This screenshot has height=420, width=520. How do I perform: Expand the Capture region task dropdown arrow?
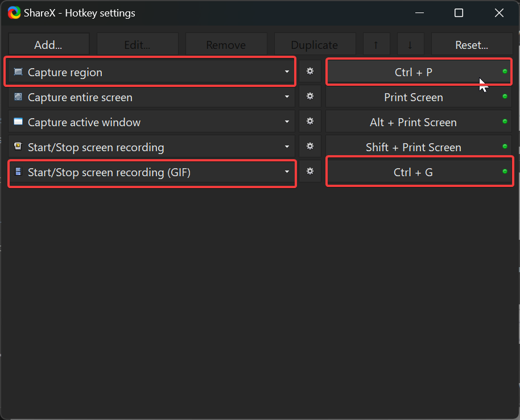click(x=287, y=72)
